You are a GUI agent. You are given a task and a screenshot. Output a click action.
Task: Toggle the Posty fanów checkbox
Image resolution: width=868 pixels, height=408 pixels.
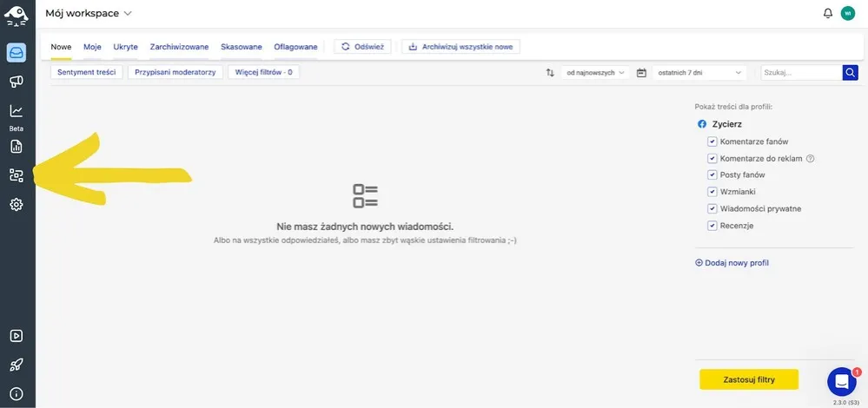[x=712, y=174]
